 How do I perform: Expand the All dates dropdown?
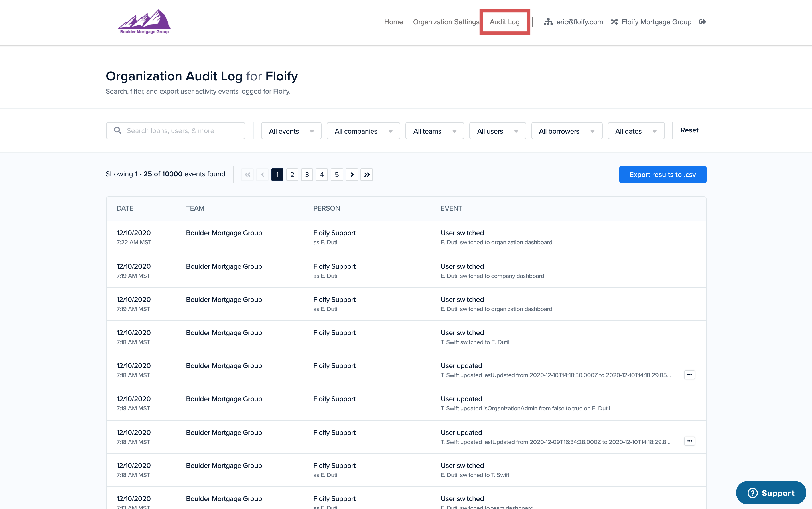(x=636, y=131)
